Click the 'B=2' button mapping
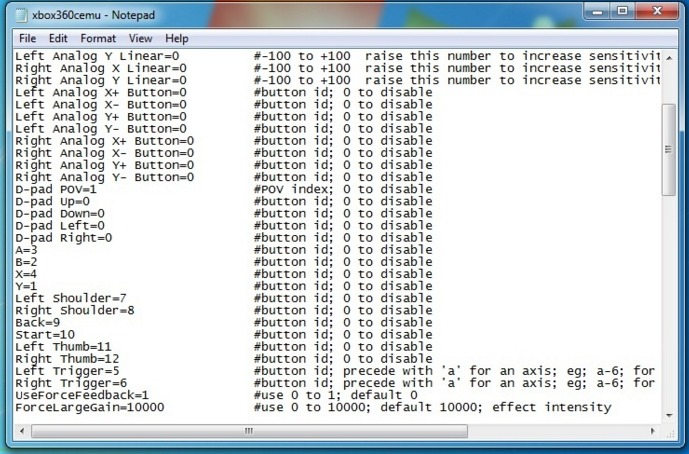The width and height of the screenshot is (689, 454). [x=26, y=262]
